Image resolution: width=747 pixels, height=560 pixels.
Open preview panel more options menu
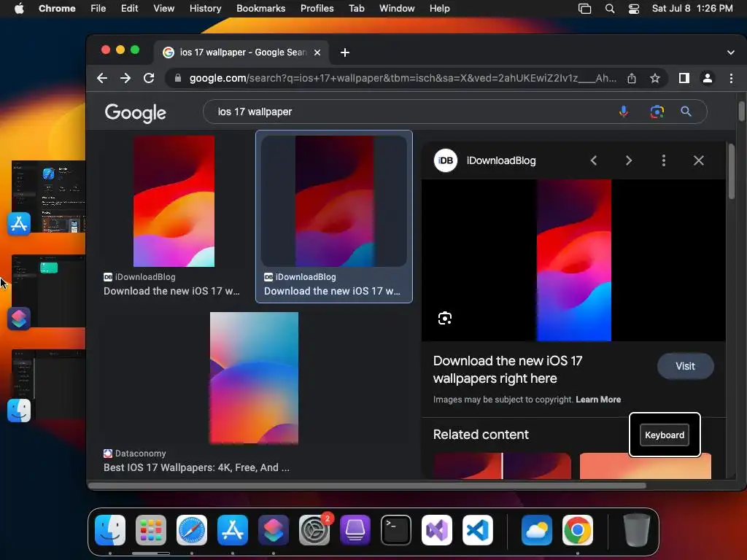(664, 160)
